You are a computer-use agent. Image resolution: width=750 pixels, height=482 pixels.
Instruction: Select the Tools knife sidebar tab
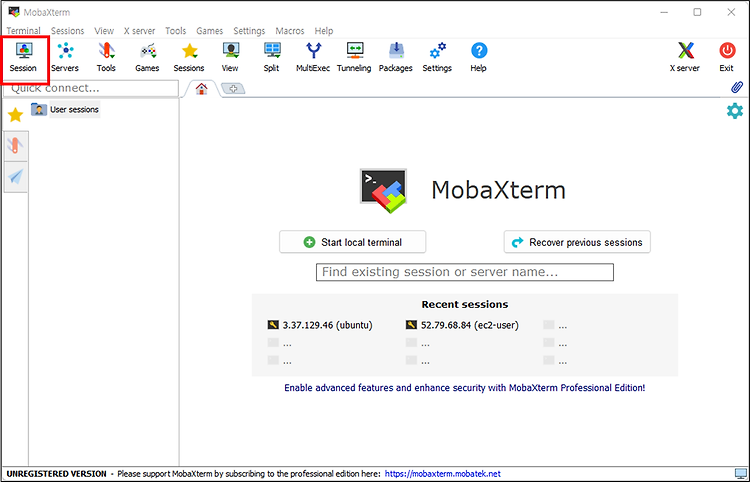(x=15, y=146)
